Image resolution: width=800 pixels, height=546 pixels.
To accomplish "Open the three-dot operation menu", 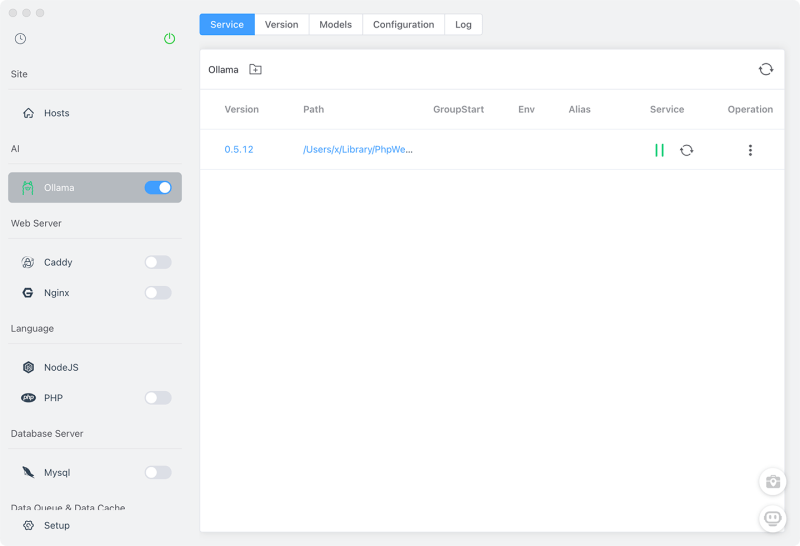I will pos(750,150).
